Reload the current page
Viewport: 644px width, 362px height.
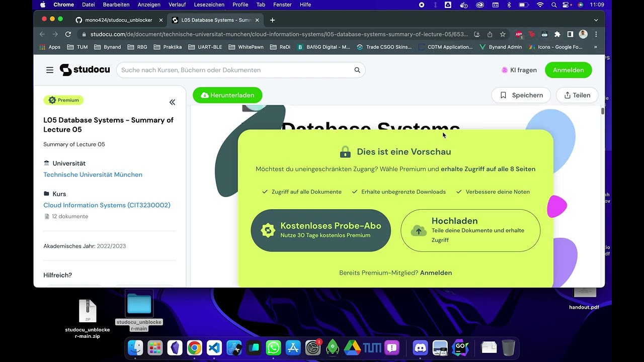[68, 34]
